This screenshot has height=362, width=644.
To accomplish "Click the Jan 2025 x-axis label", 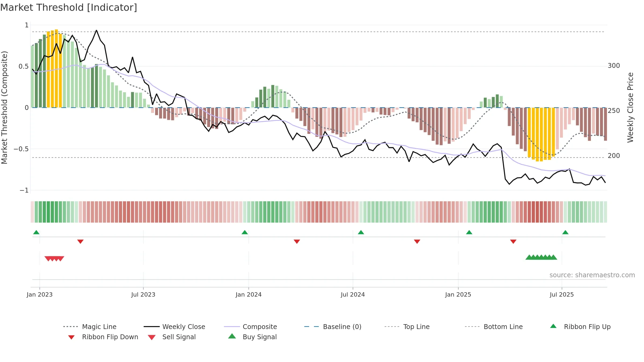I will (x=458, y=294).
